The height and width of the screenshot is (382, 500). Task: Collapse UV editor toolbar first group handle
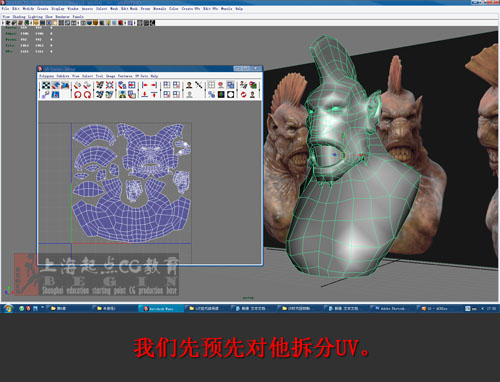[40, 90]
